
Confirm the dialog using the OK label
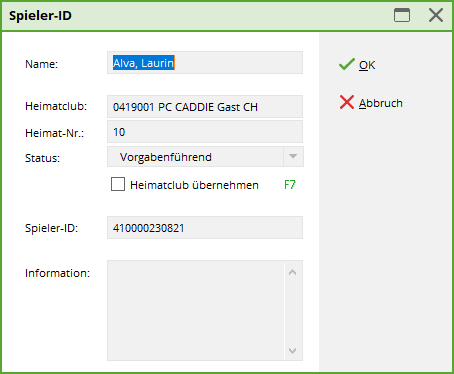pyautogui.click(x=367, y=65)
